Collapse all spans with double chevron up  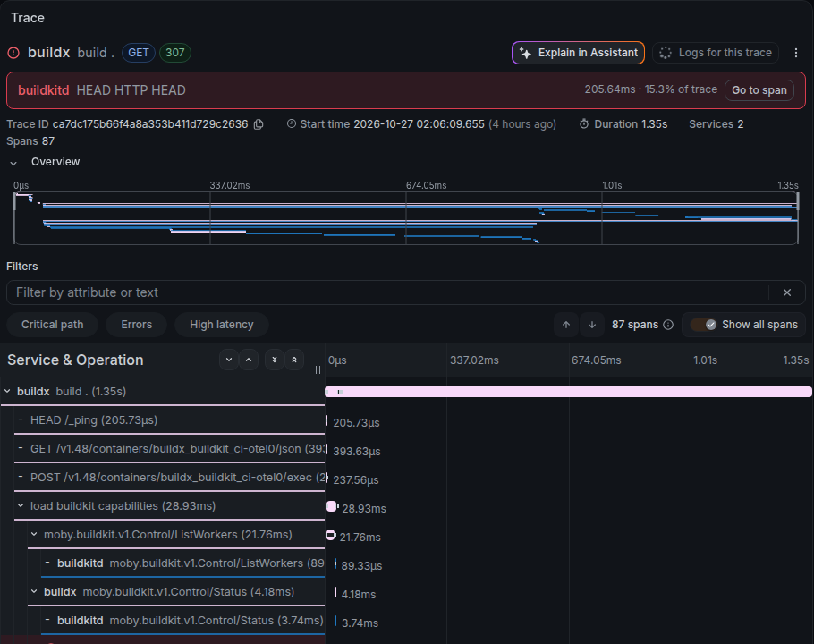[294, 360]
